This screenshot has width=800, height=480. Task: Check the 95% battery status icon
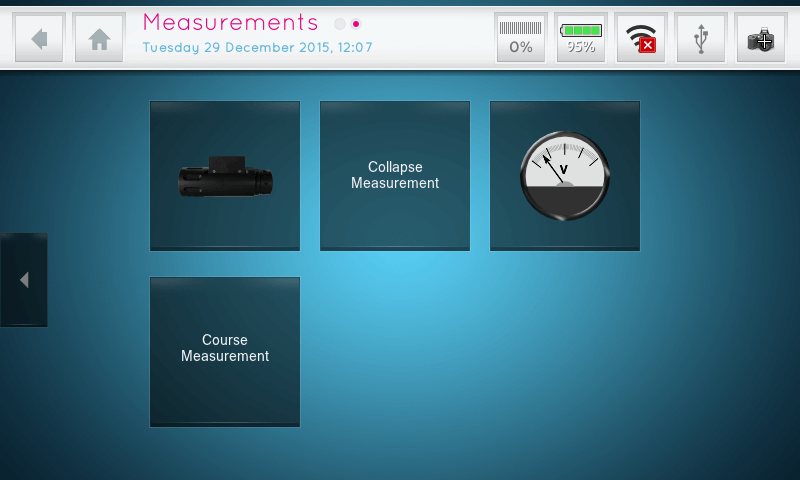581,38
